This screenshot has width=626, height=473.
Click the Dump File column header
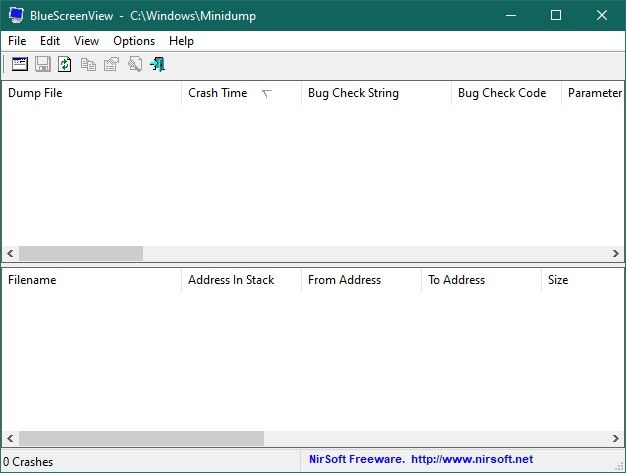tap(35, 93)
